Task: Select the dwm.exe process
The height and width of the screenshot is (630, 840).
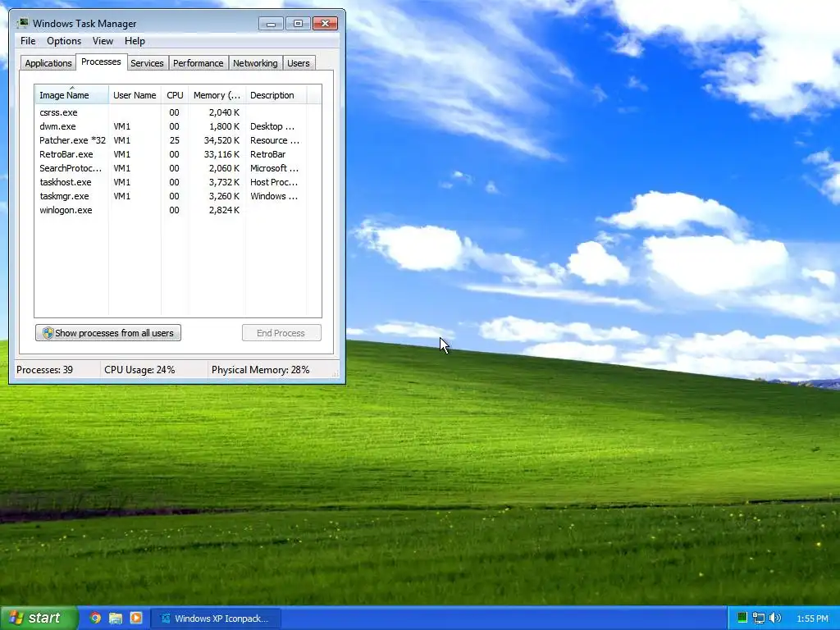Action: [178, 126]
